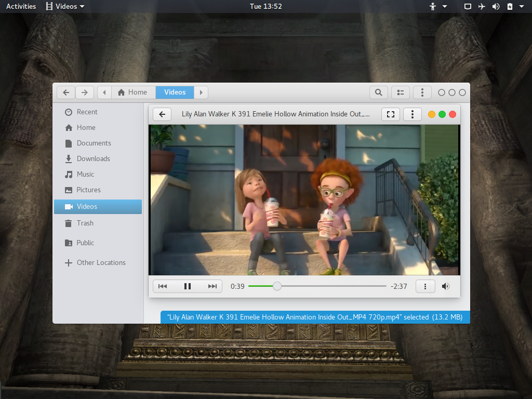Image resolution: width=532 pixels, height=399 pixels.
Task: Select the Videos path breadcrumb
Action: 175,92
